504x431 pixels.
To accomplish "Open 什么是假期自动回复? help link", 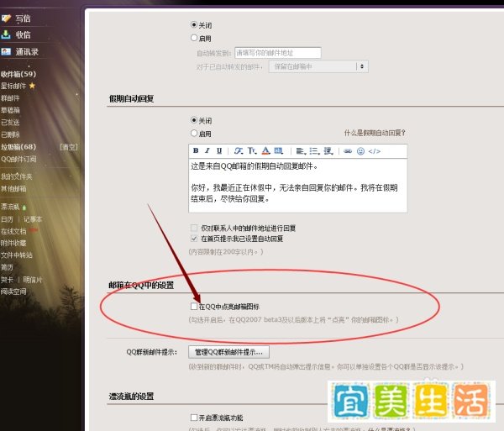I will 375,133.
